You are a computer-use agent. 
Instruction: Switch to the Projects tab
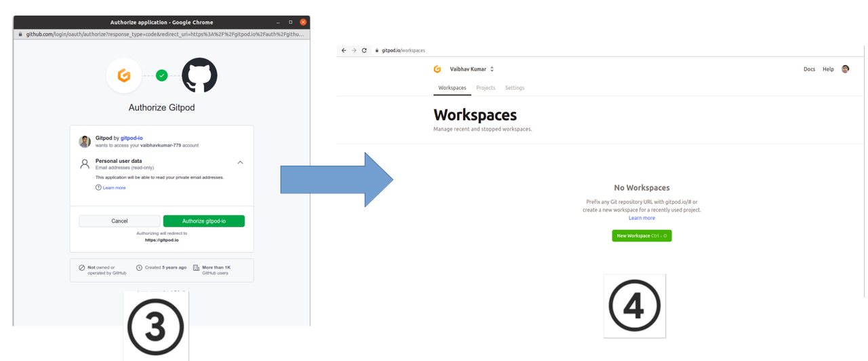486,88
